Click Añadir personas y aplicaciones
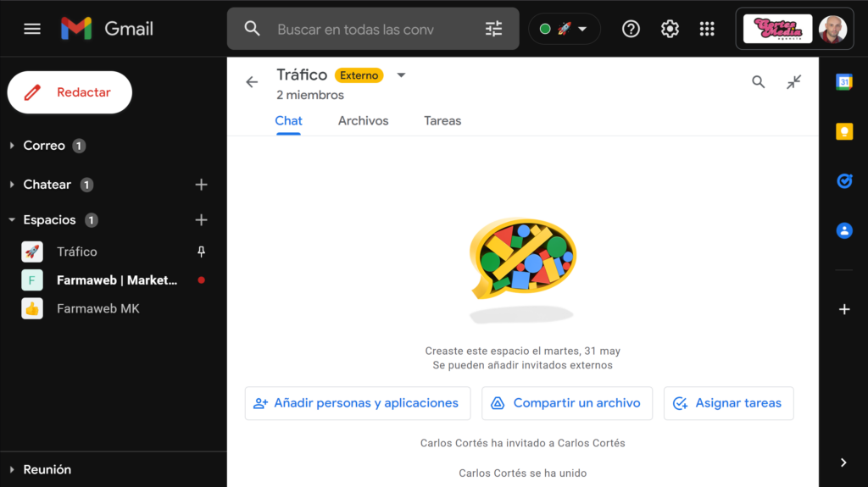The height and width of the screenshot is (487, 868). (358, 403)
